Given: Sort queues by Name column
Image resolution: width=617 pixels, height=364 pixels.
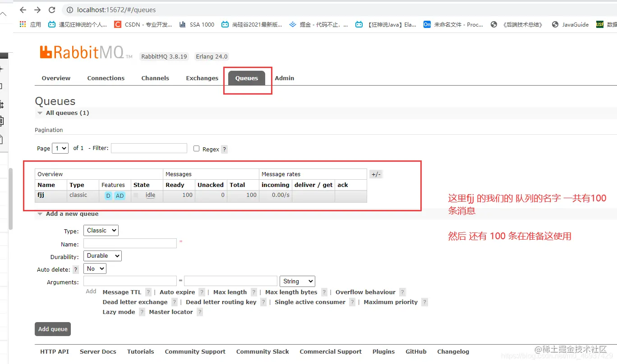Looking at the screenshot, I should tap(46, 185).
